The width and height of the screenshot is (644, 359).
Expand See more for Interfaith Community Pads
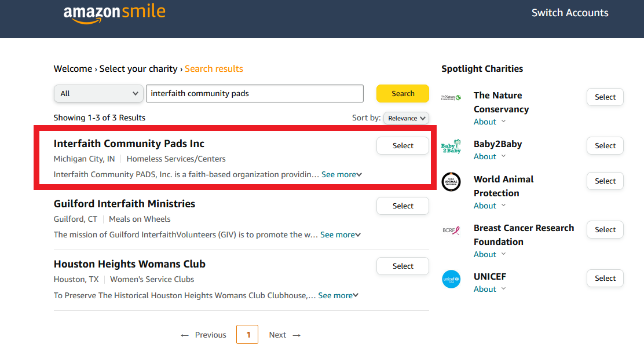pyautogui.click(x=341, y=174)
